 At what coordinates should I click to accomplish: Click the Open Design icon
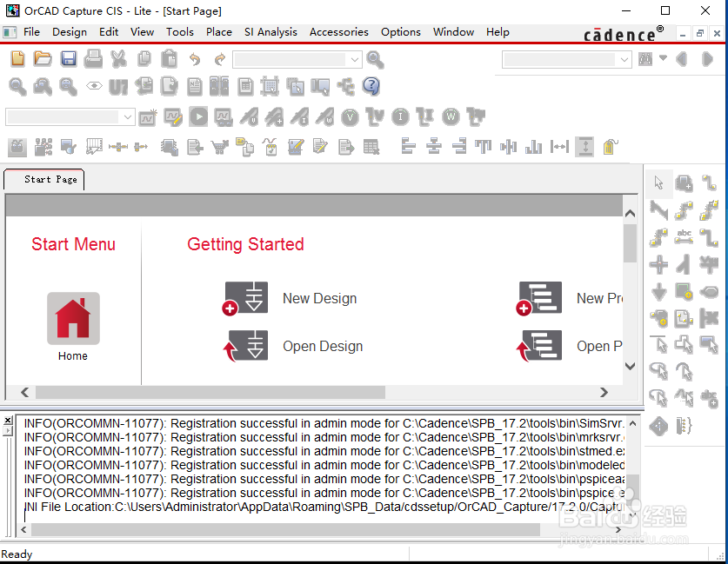tap(245, 346)
